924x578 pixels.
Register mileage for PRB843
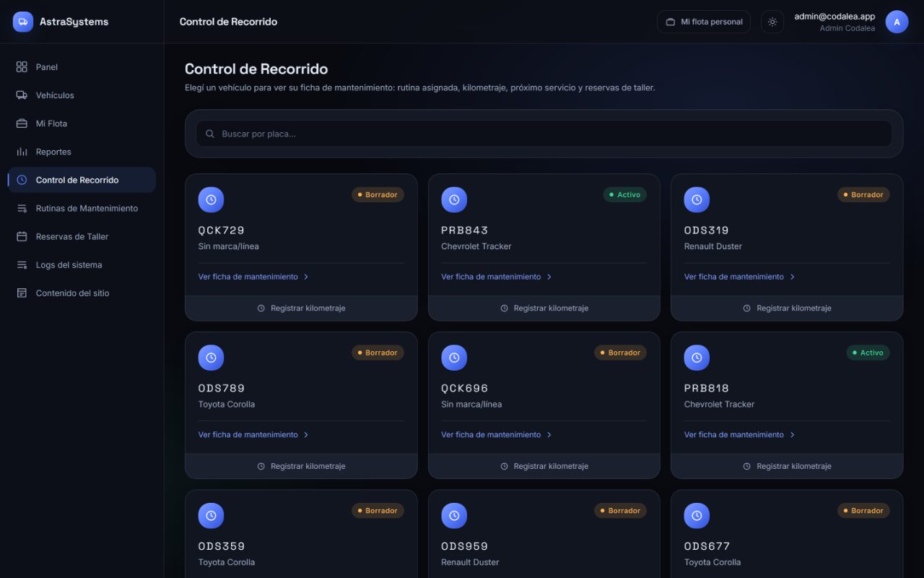pyautogui.click(x=544, y=308)
